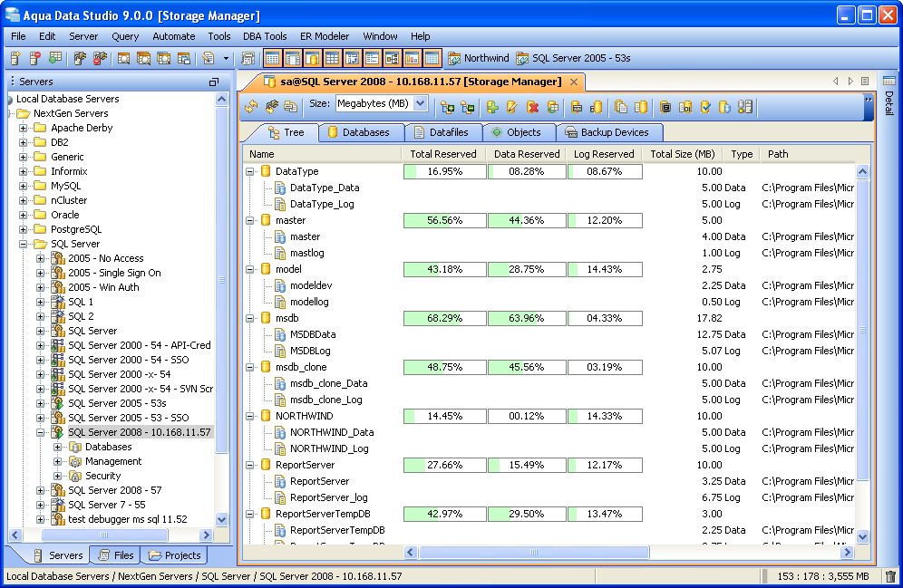This screenshot has width=903, height=588.
Task: Click the msdb 63.96% Data Reserved bar
Action: pyautogui.click(x=527, y=318)
